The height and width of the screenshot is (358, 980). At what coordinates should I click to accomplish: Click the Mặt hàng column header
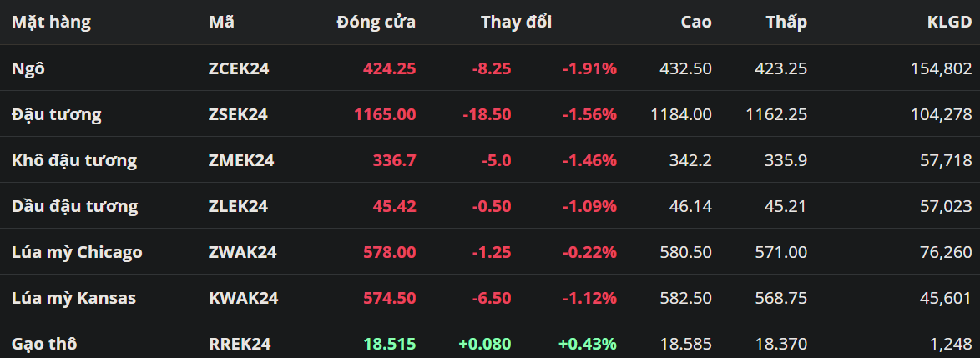tap(51, 23)
